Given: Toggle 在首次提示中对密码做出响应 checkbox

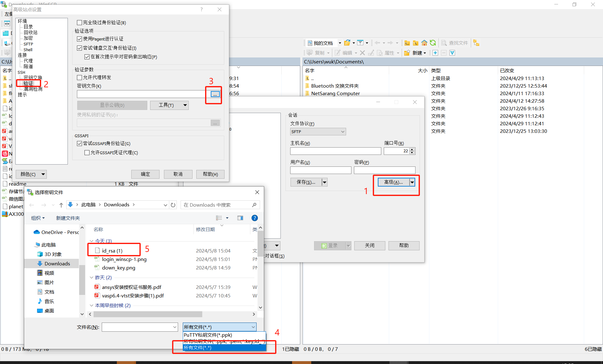Looking at the screenshot, I should coord(87,57).
